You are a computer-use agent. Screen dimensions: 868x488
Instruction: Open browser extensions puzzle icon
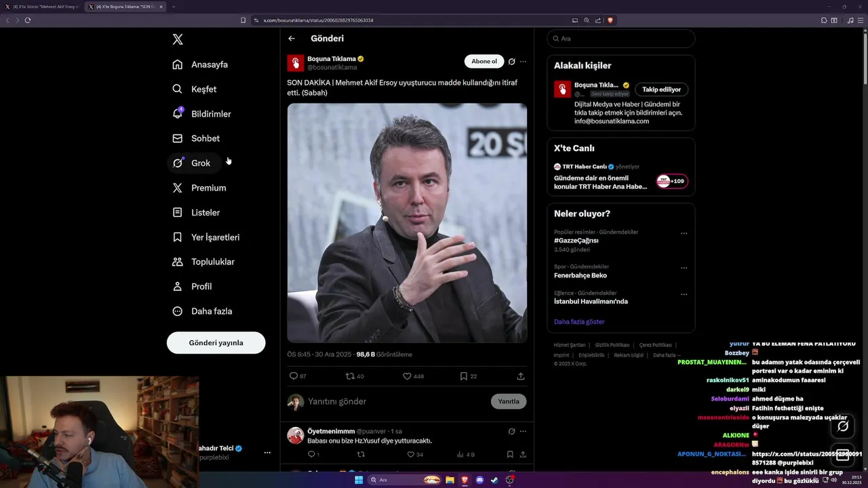[824, 20]
